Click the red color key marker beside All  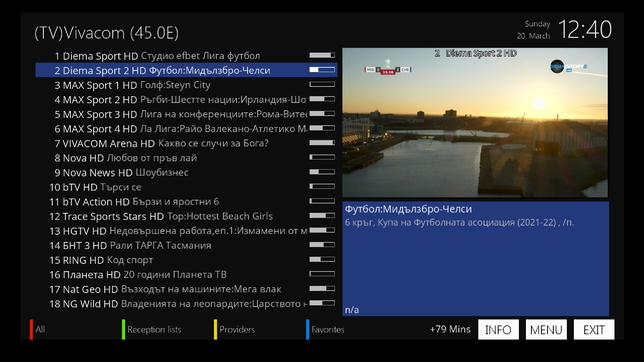31,329
